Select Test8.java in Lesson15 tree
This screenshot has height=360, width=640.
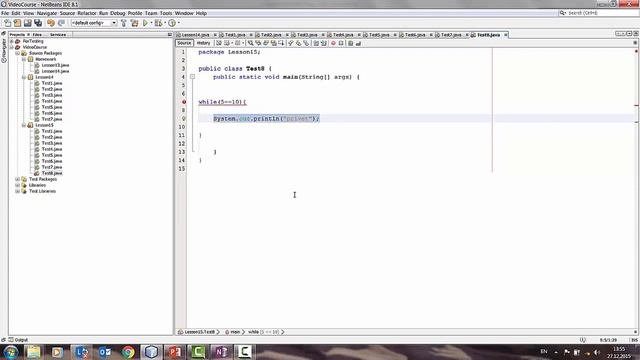tap(52, 173)
